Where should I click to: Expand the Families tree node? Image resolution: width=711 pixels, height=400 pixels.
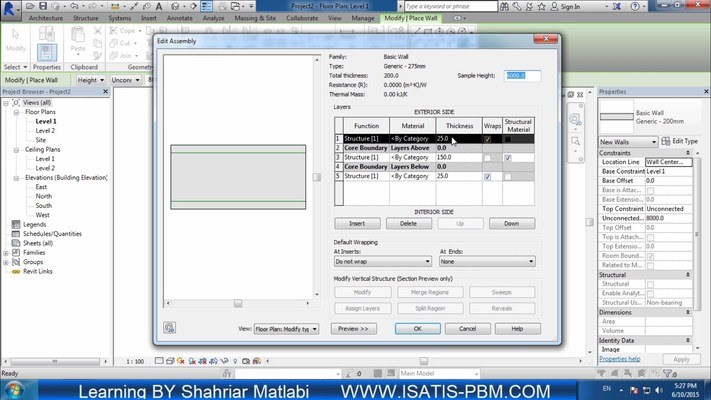pos(6,253)
